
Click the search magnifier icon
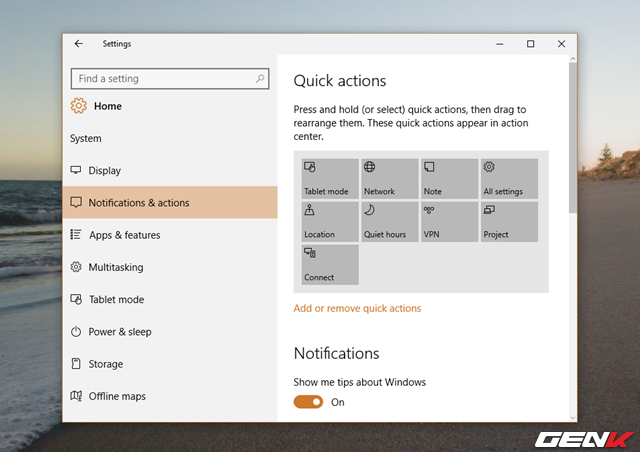[x=260, y=78]
